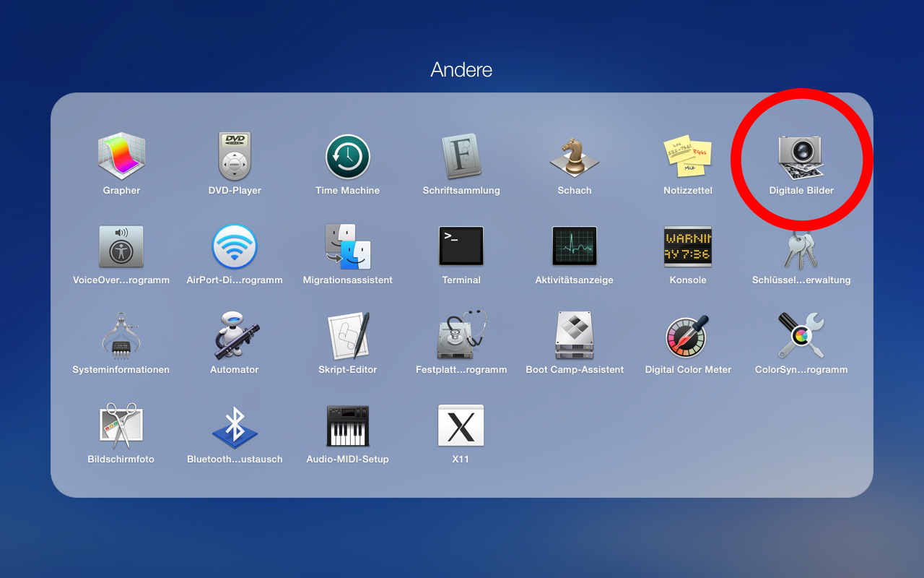Screen dimensions: 924x578
Task: Launch Automator robot icon
Action: coord(235,336)
